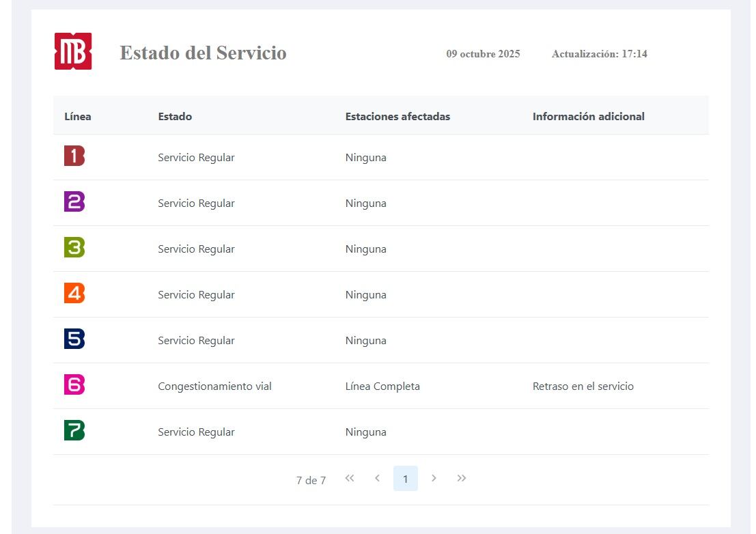This screenshot has height=534, width=756.
Task: Click Retraso en el servicio text
Action: tap(583, 387)
